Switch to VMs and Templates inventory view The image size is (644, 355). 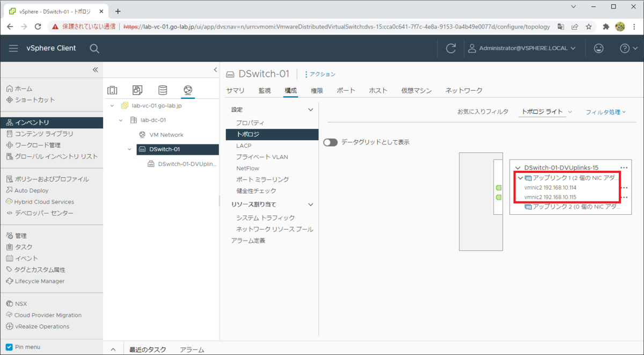[137, 90]
